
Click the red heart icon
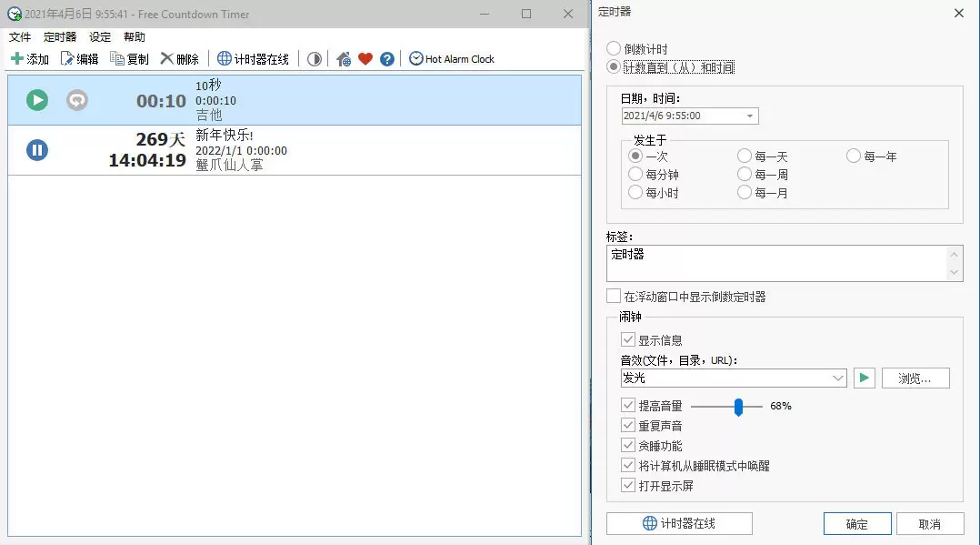click(365, 59)
